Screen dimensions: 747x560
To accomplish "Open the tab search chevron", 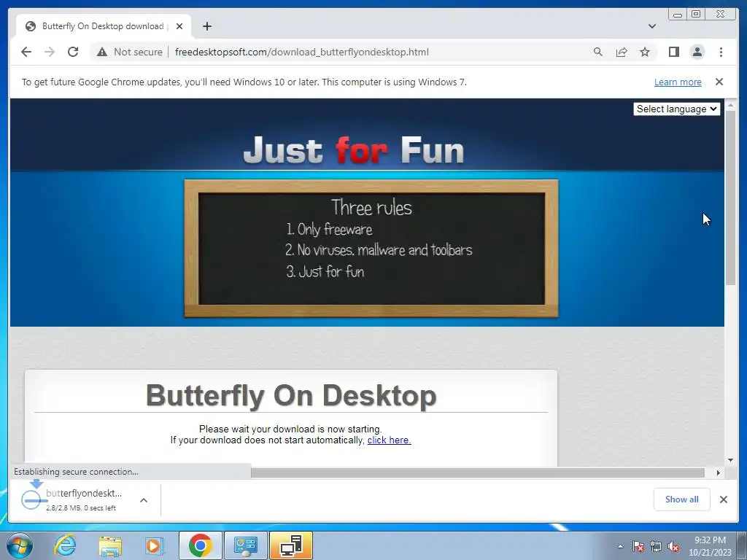I will [652, 26].
